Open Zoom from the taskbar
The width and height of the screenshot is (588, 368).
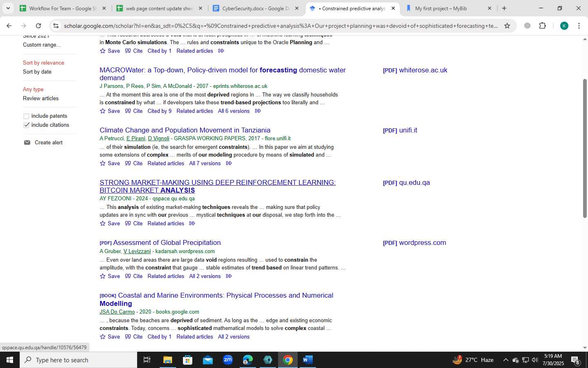tap(228, 360)
